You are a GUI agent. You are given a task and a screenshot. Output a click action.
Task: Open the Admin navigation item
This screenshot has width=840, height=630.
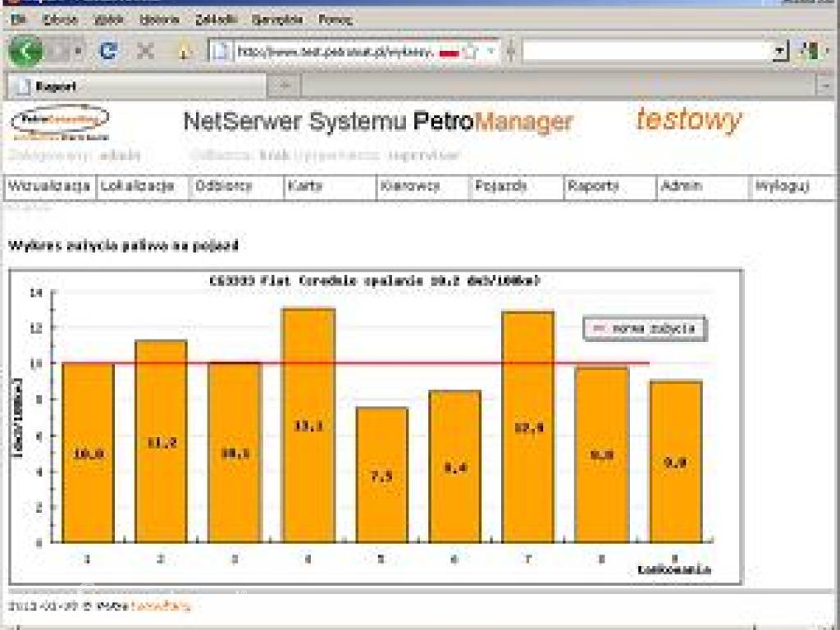coord(703,186)
